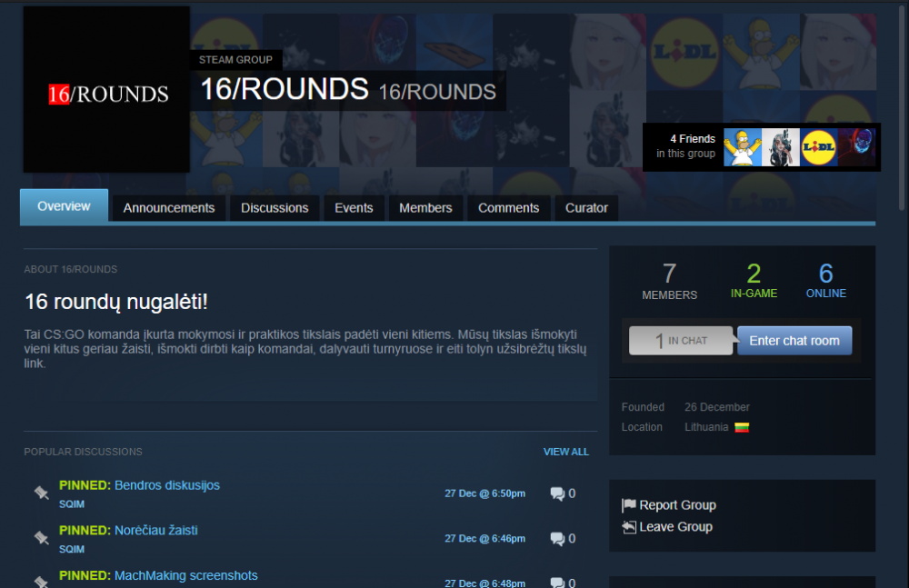Select the Curator tab
909x588 pixels.
pos(586,208)
